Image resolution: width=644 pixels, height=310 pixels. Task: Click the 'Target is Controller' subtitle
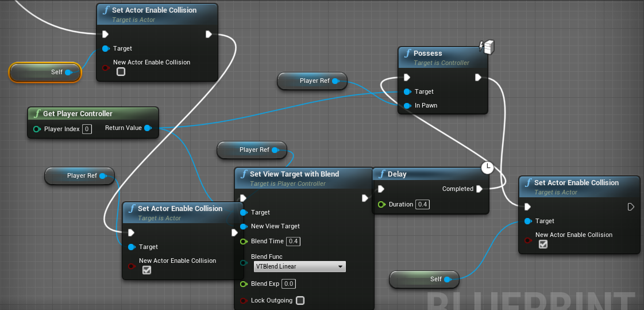click(x=441, y=63)
